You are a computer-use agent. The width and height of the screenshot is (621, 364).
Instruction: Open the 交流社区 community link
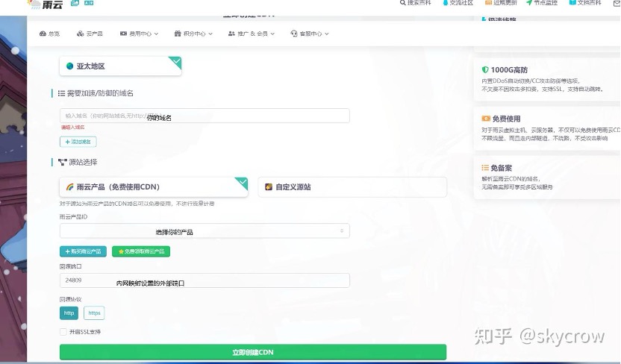point(458,3)
